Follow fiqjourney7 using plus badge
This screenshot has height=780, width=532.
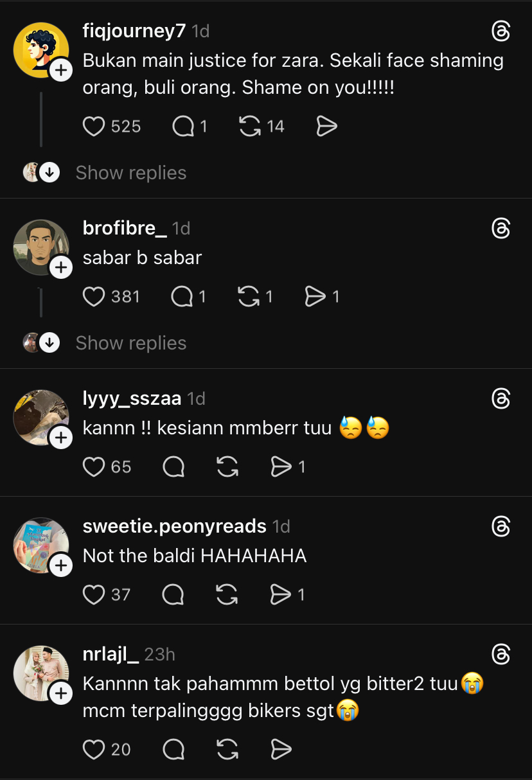click(61, 70)
